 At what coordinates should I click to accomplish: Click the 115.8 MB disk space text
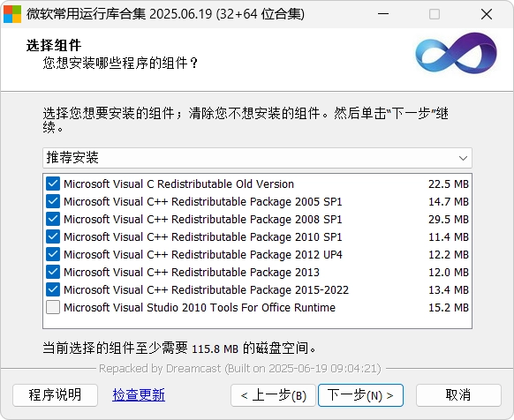pos(215,349)
